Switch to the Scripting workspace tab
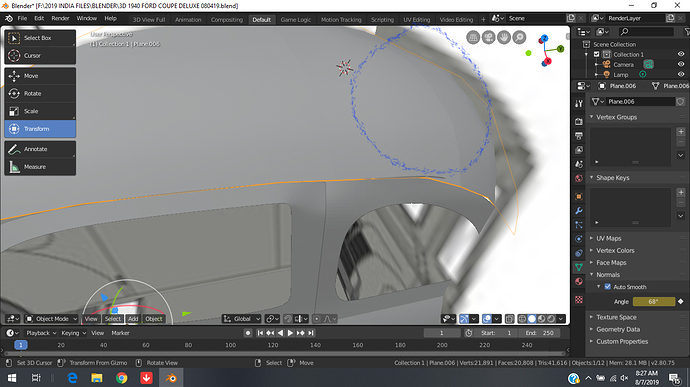This screenshot has height=387, width=690. pyautogui.click(x=382, y=19)
